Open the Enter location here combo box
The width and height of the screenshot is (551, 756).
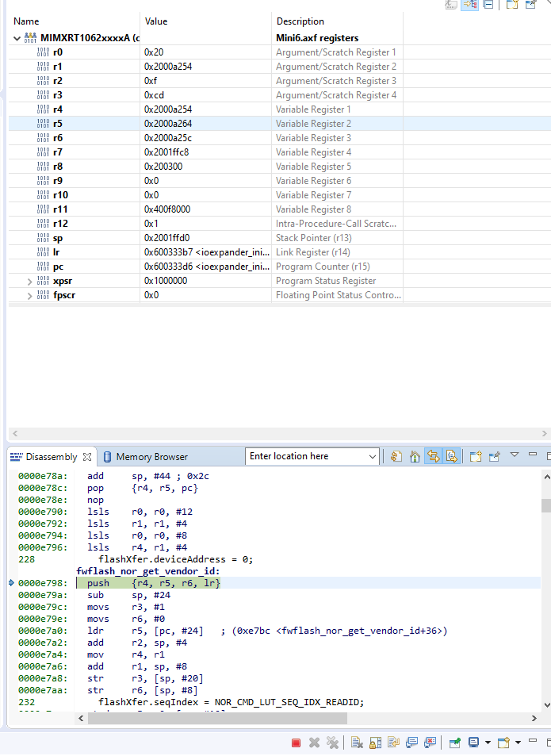click(373, 457)
